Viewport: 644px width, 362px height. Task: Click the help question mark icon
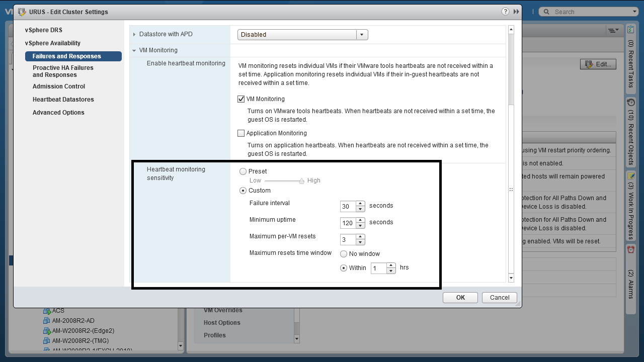[x=505, y=12]
